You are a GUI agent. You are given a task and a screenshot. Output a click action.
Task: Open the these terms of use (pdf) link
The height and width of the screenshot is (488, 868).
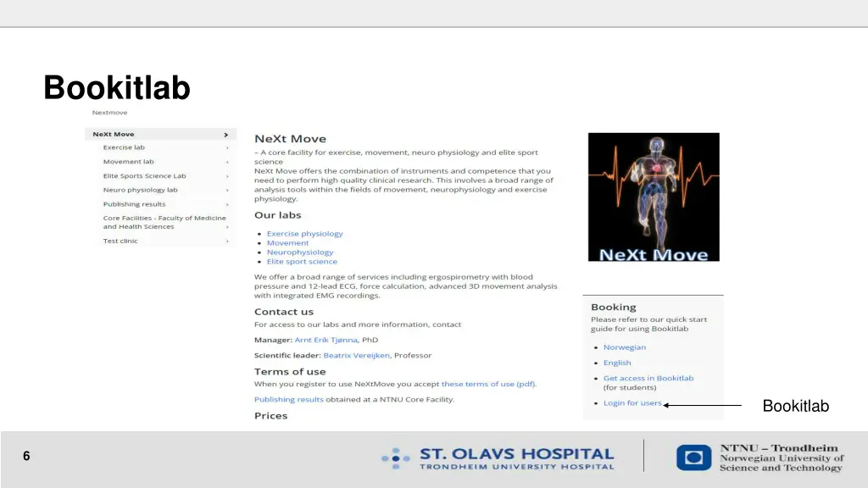pos(488,384)
